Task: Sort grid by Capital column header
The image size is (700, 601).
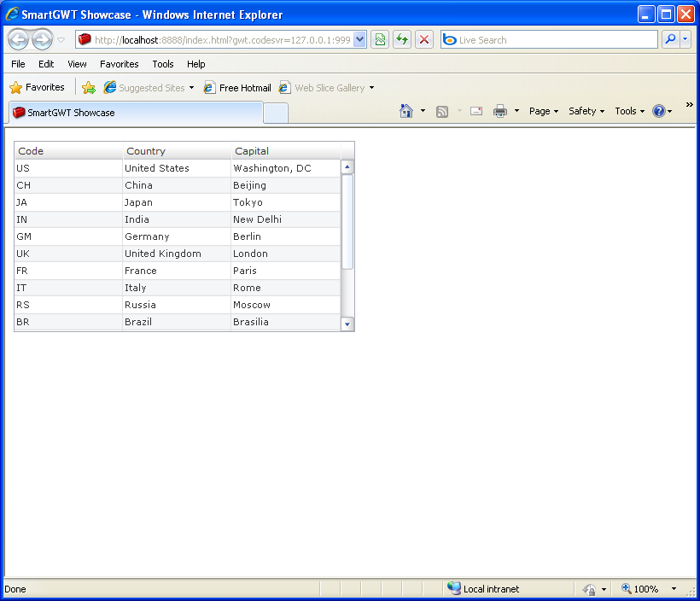Action: click(x=286, y=151)
